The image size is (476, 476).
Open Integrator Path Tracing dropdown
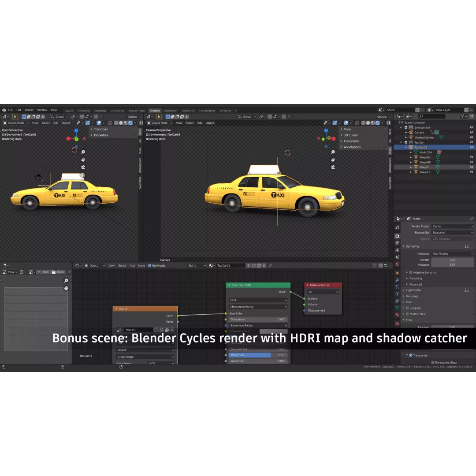452,254
